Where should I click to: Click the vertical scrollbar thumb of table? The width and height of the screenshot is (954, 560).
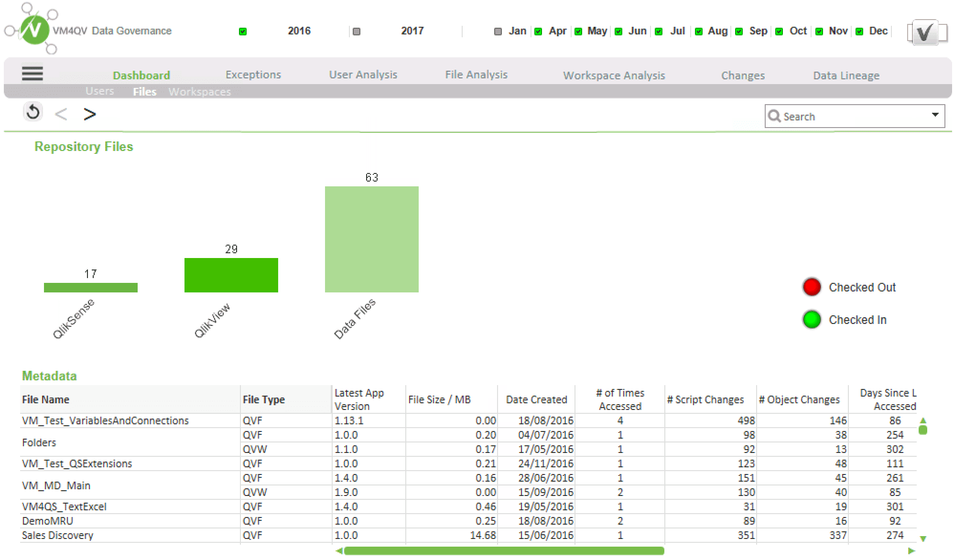click(923, 430)
